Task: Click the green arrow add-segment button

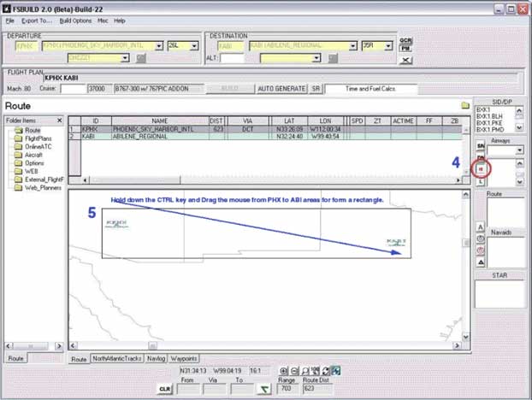Action: [263, 389]
